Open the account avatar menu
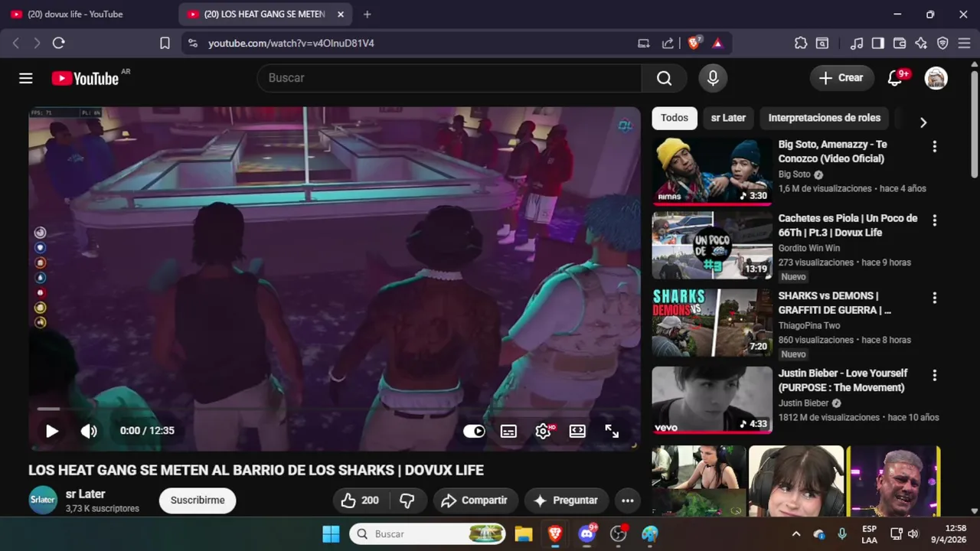This screenshot has width=980, height=551. coord(936,78)
